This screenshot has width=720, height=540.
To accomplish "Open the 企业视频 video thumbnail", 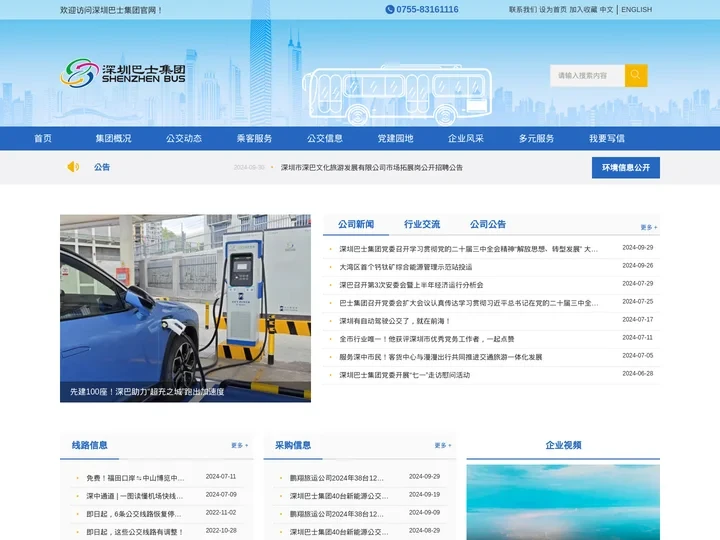I will [563, 502].
